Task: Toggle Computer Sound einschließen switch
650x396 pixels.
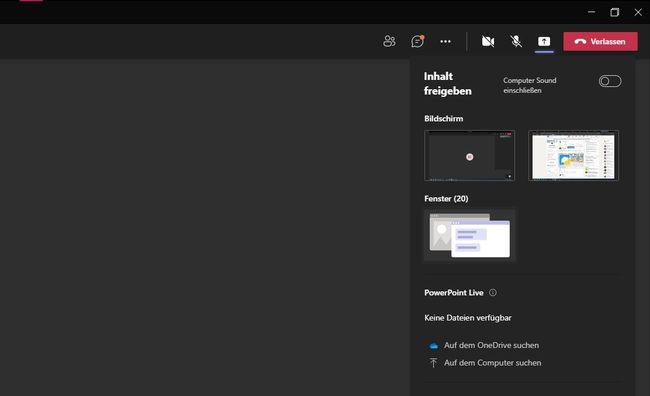Action: click(x=610, y=81)
